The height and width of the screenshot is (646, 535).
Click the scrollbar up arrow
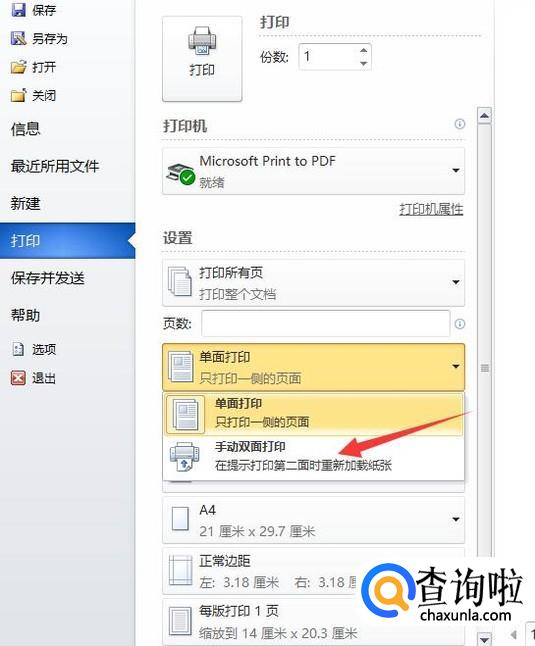click(x=484, y=115)
